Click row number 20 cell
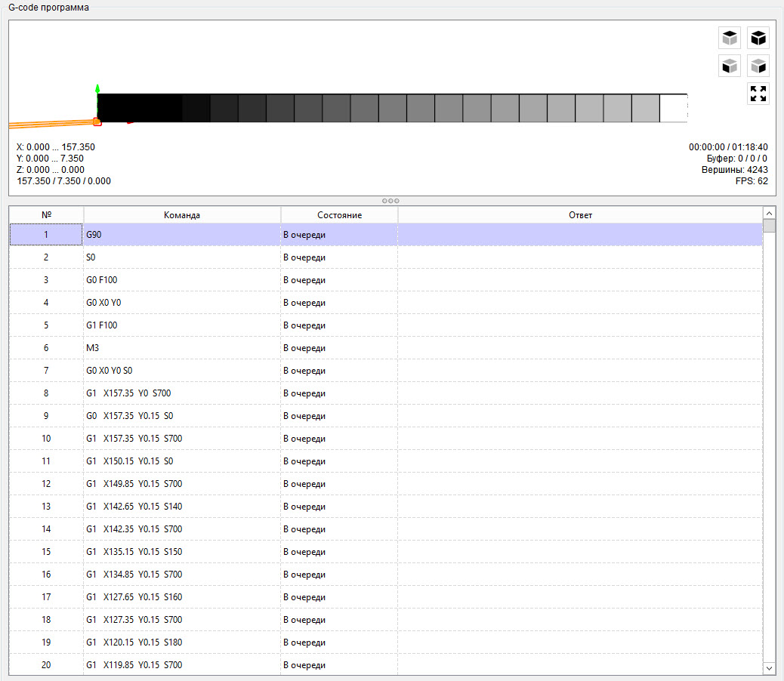Image resolution: width=784 pixels, height=681 pixels. [x=46, y=664]
